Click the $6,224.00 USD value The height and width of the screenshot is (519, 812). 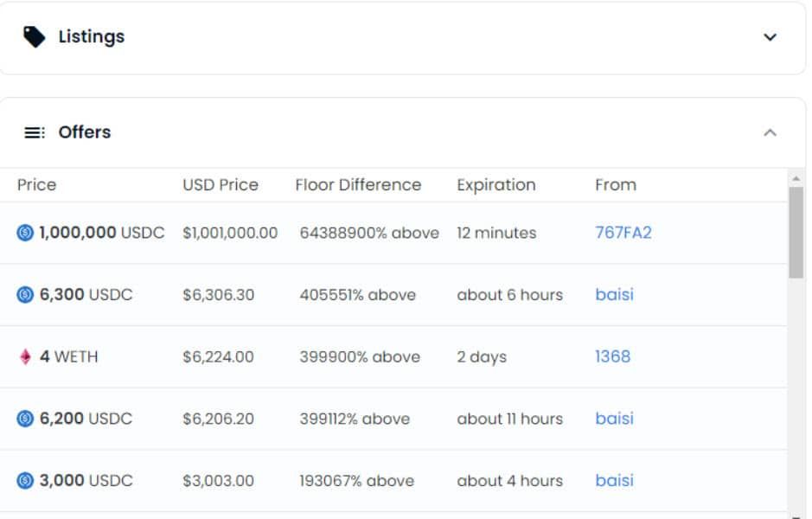click(218, 357)
